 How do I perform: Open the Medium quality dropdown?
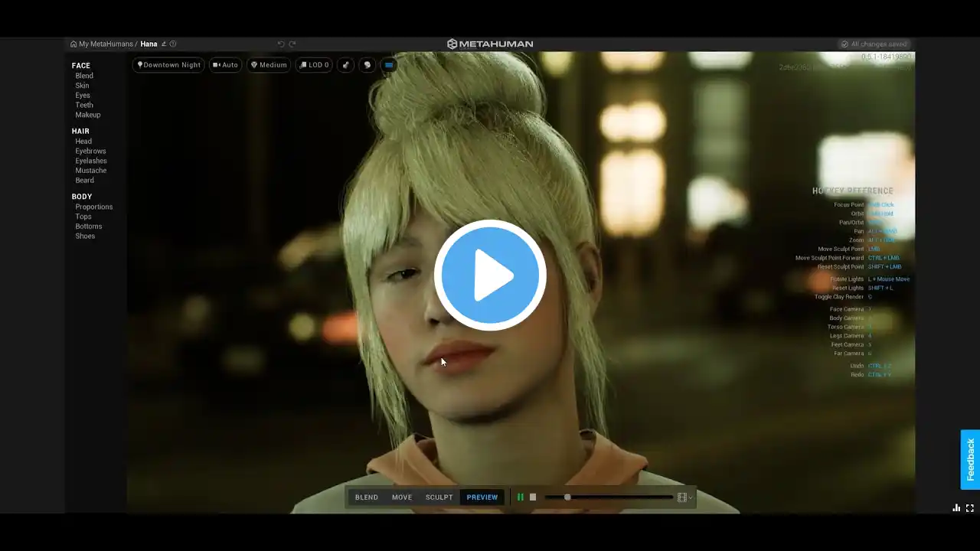269,65
